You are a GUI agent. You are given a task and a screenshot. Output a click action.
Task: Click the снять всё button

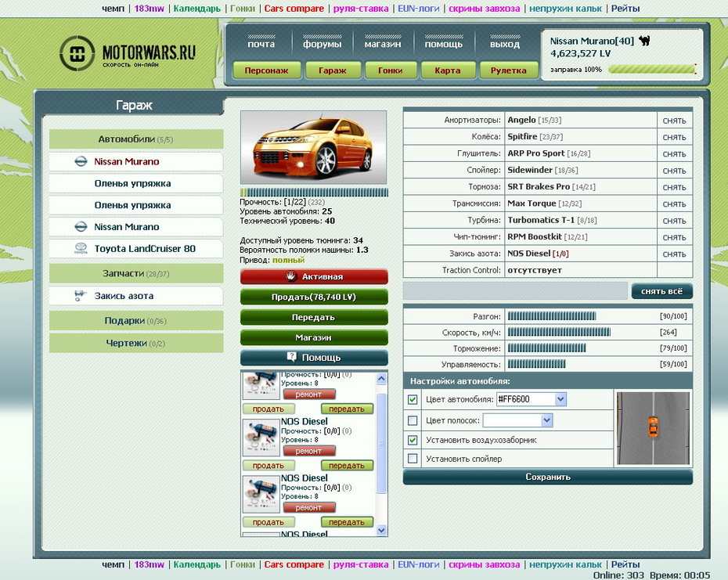tap(661, 291)
